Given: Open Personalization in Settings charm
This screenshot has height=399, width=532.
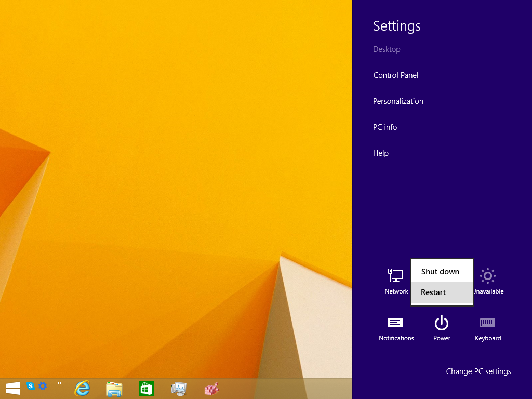Looking at the screenshot, I should [398, 101].
